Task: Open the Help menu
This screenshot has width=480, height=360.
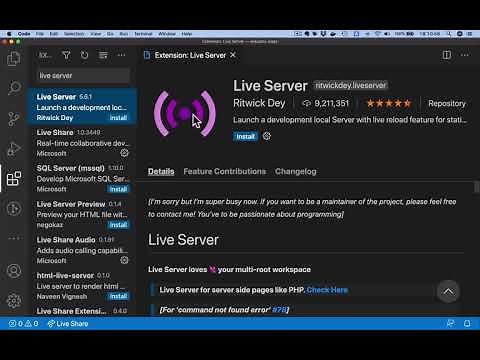Action: (187, 34)
